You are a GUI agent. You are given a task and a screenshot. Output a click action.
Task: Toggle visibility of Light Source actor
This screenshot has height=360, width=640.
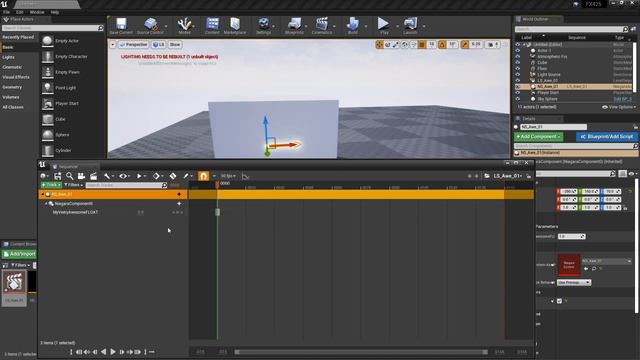[518, 74]
